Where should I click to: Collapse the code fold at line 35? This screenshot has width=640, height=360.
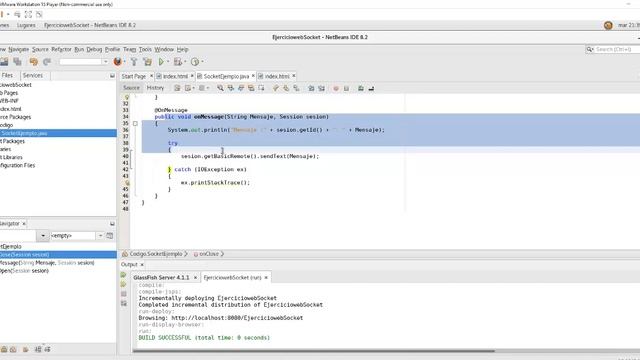[135, 123]
